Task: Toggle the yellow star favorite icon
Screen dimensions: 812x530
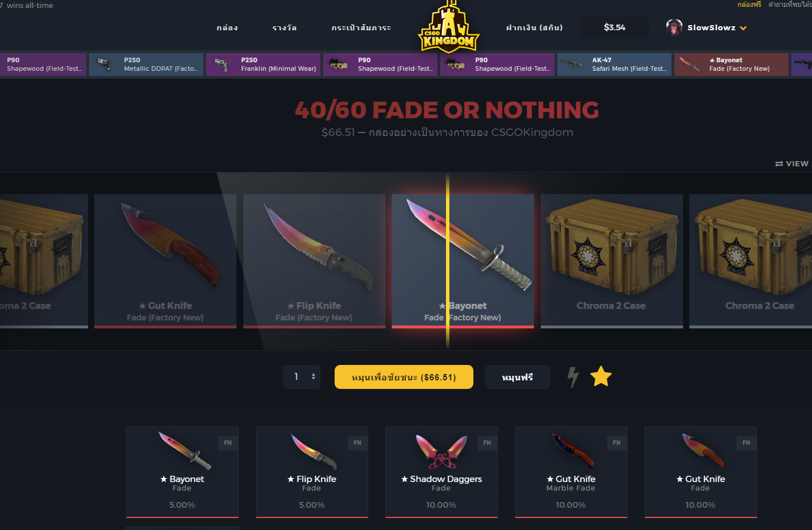Action: [601, 377]
